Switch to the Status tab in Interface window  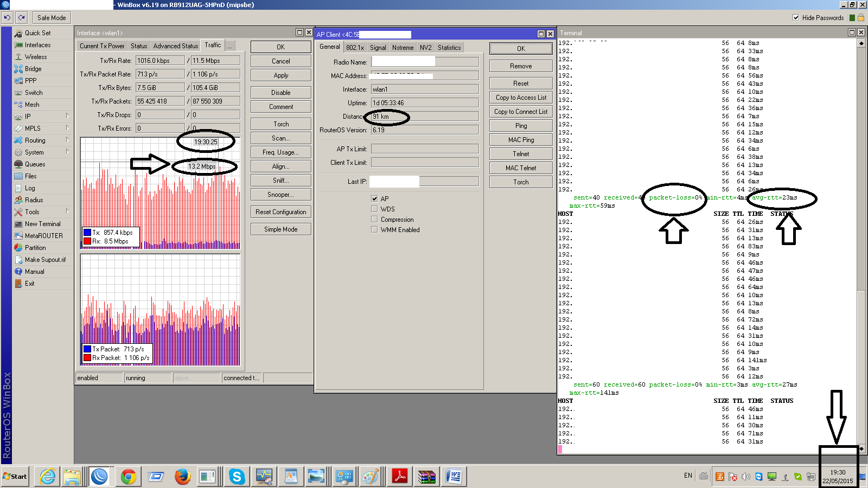pos(139,46)
